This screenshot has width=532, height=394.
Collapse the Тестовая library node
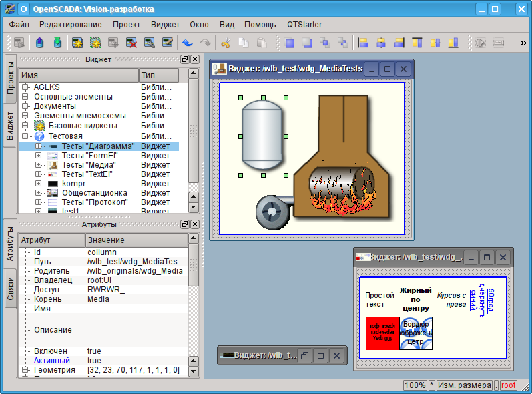[25, 136]
